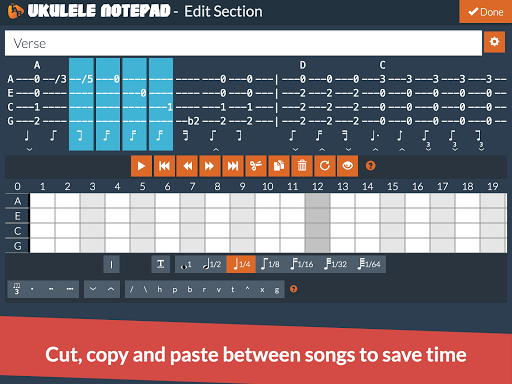Open section settings gear icon
Screen dimensions: 512x384
coord(494,42)
